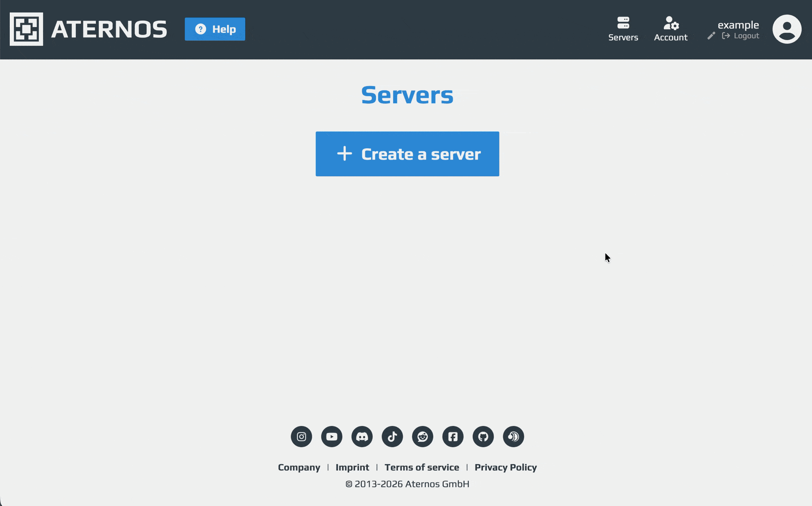Open the Imprint footer link
The height and width of the screenshot is (506, 812).
tap(352, 467)
